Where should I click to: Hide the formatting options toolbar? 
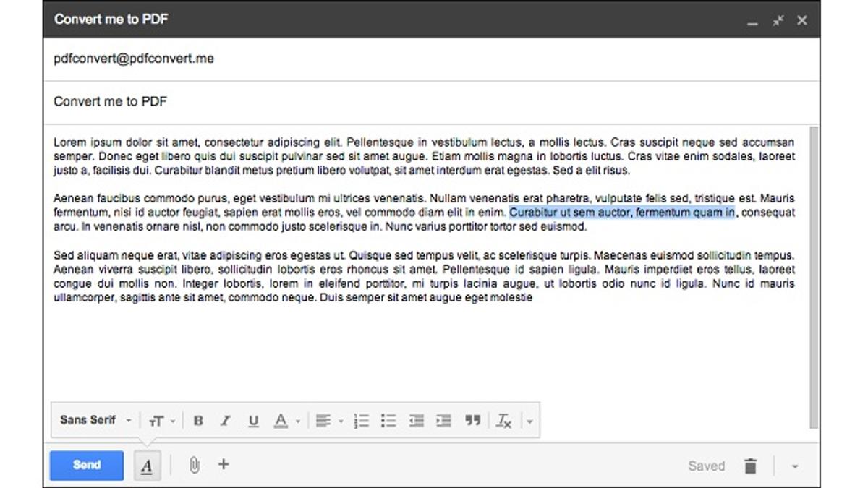click(x=147, y=466)
